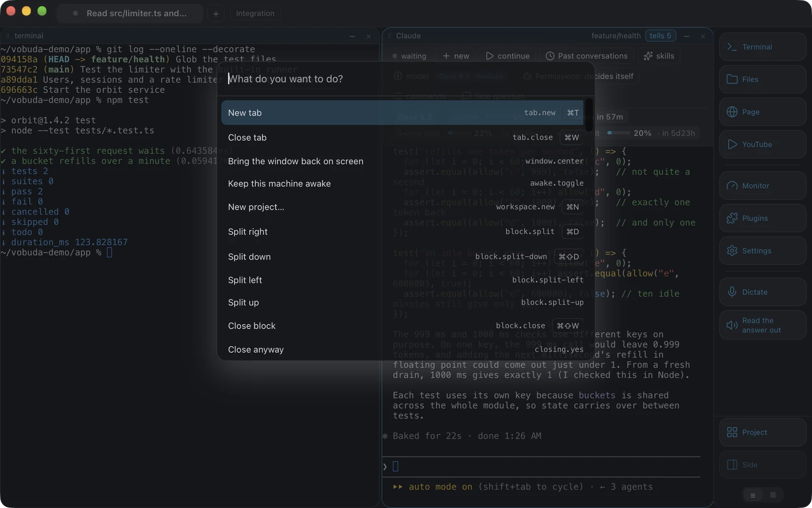Choose Split left command

click(x=402, y=280)
